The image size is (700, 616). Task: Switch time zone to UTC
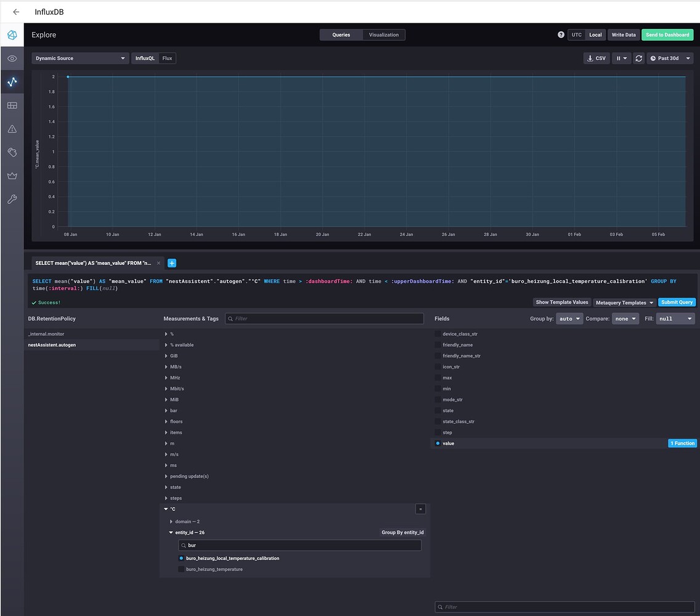(577, 34)
